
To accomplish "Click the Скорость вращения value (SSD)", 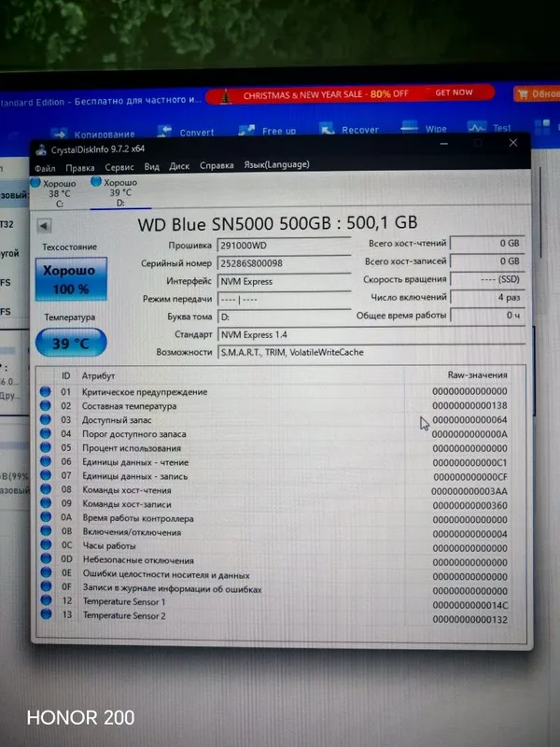I will click(487, 279).
